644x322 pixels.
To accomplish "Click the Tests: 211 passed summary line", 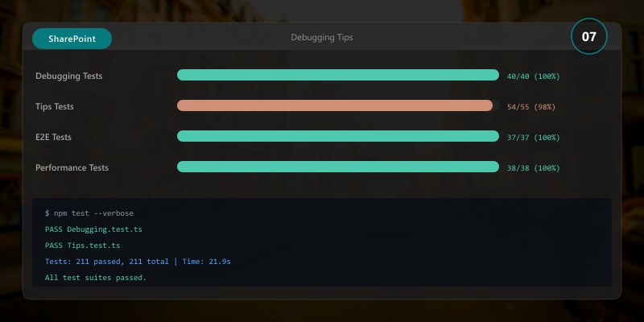I will (138, 261).
